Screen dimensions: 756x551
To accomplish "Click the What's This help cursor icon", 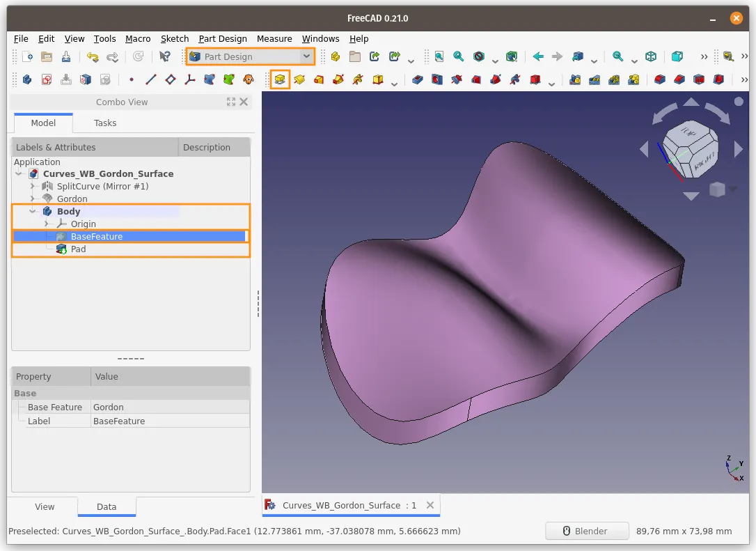I will [x=165, y=57].
